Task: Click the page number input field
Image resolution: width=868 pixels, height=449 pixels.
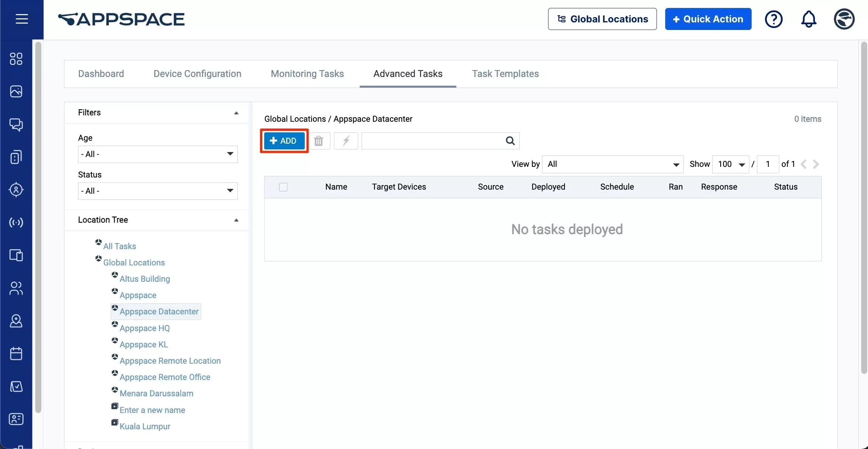Action: coord(768,164)
